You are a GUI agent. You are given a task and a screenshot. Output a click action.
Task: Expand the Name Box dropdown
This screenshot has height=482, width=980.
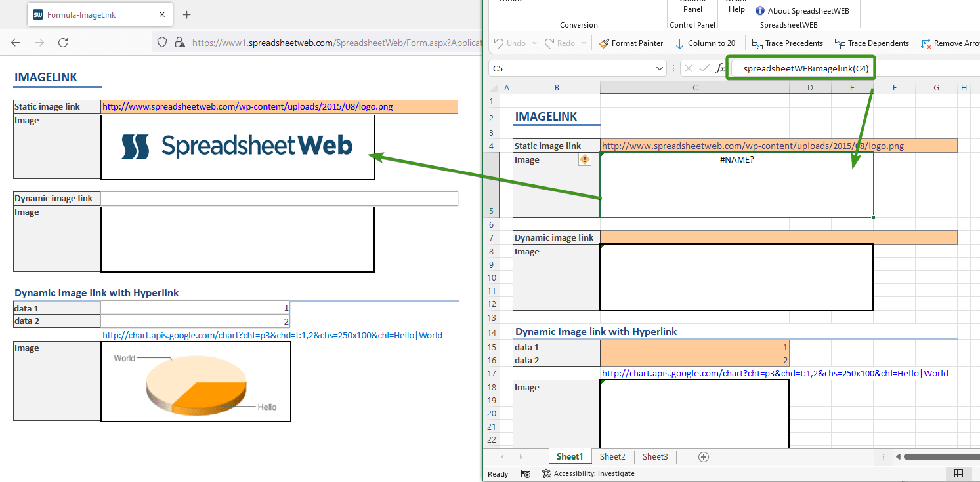[660, 68]
